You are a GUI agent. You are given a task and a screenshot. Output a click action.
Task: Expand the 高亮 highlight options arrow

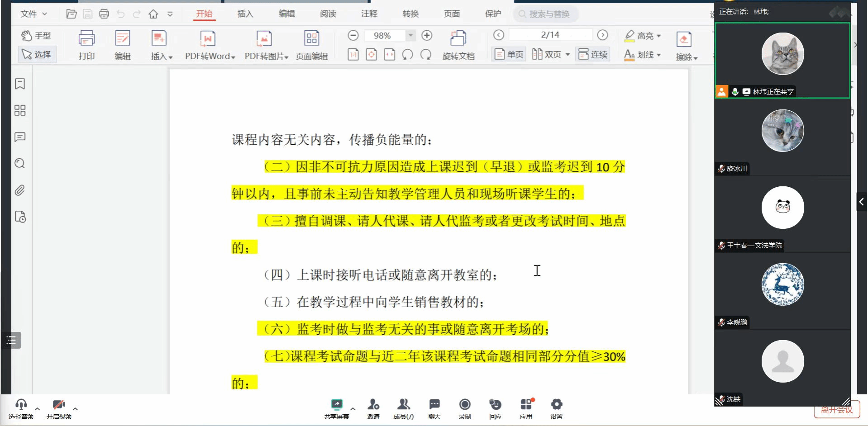pyautogui.click(x=658, y=36)
